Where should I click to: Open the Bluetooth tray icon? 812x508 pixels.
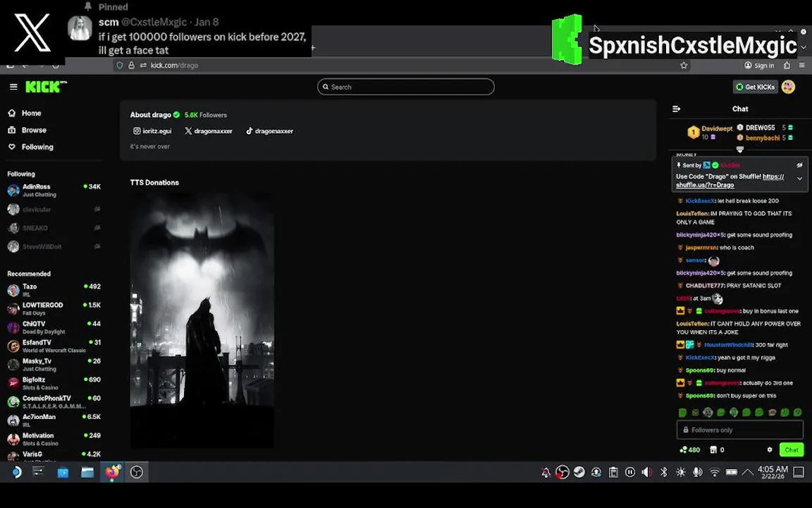pos(664,472)
